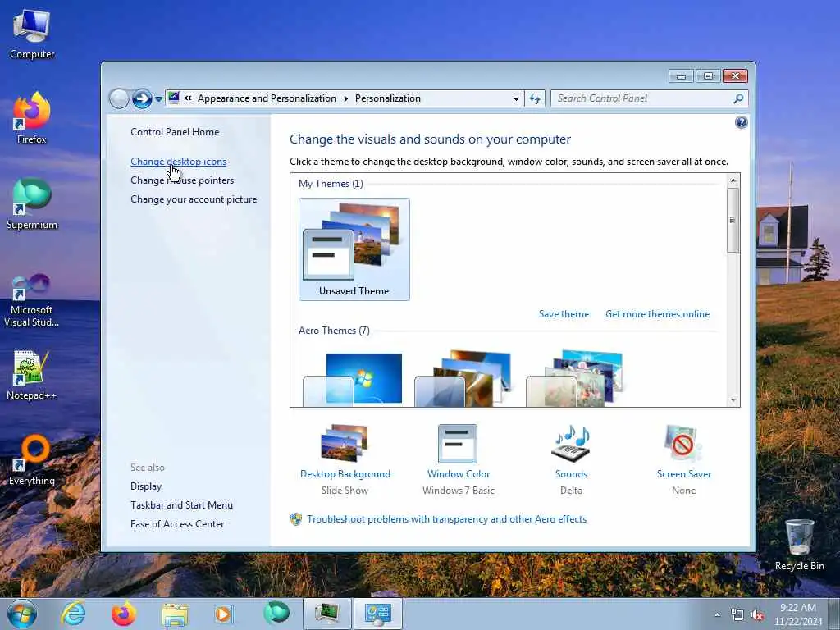
Task: Click the muted volume tray icon
Action: point(757,615)
